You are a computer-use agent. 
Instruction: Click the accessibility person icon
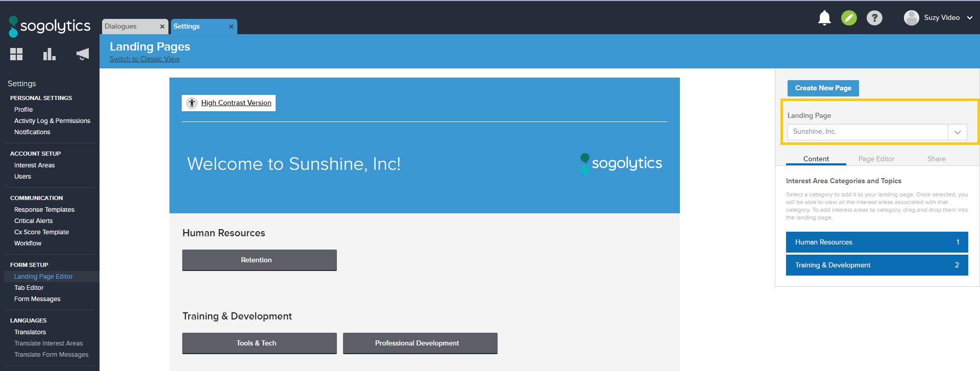pyautogui.click(x=192, y=103)
